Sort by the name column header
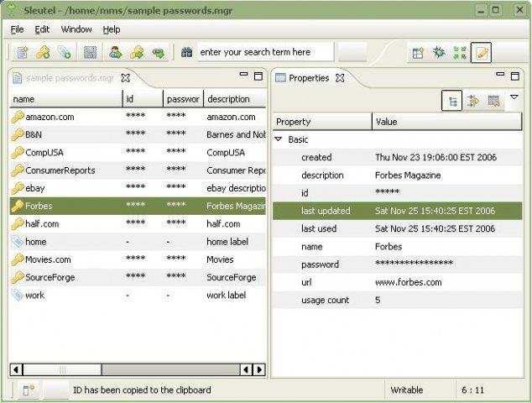532x403 pixels. 65,99
